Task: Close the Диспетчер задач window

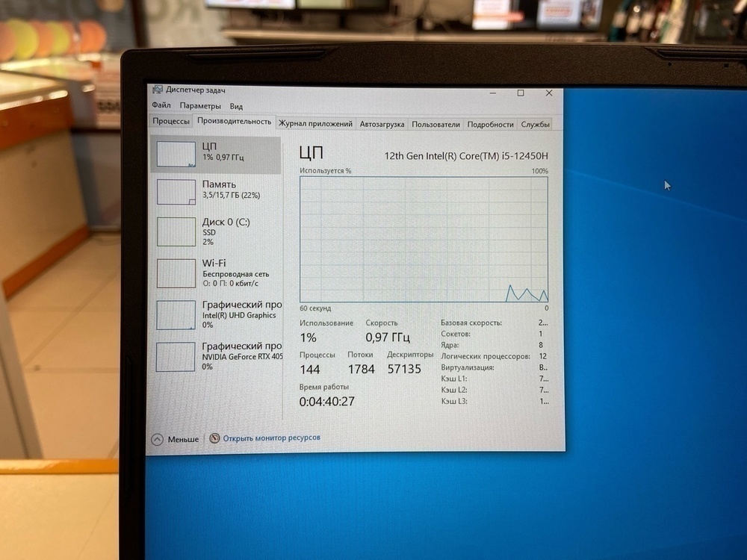Action: 549,93
